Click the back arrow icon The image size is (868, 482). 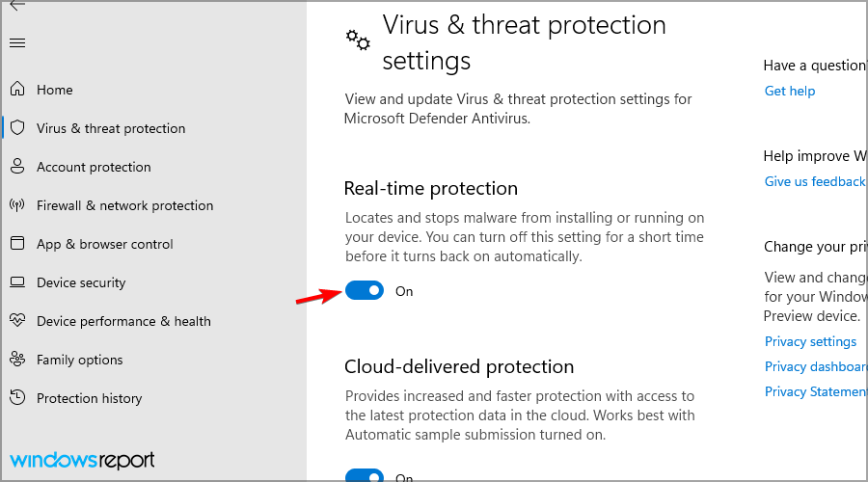pyautogui.click(x=16, y=6)
